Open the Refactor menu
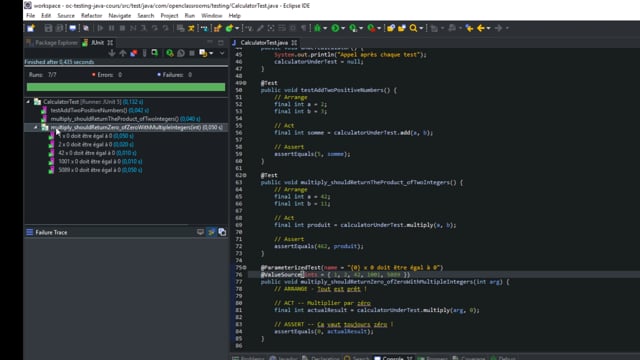640x360 pixels. tap(91, 16)
